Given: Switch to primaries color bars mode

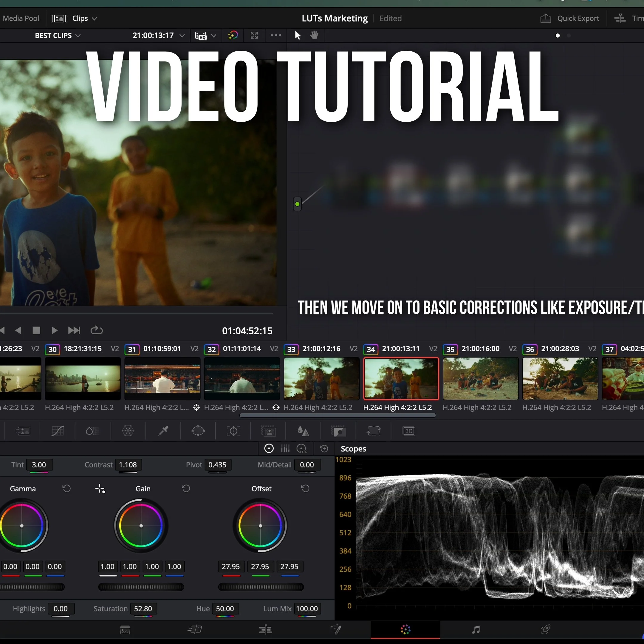Looking at the screenshot, I should (285, 449).
